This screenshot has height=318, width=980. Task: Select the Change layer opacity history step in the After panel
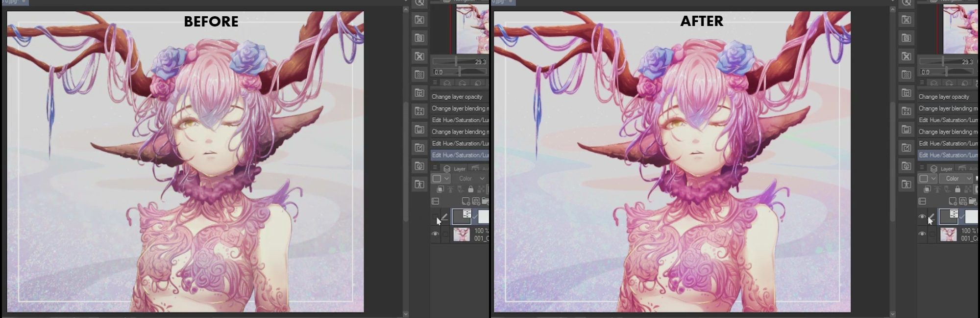click(x=947, y=97)
